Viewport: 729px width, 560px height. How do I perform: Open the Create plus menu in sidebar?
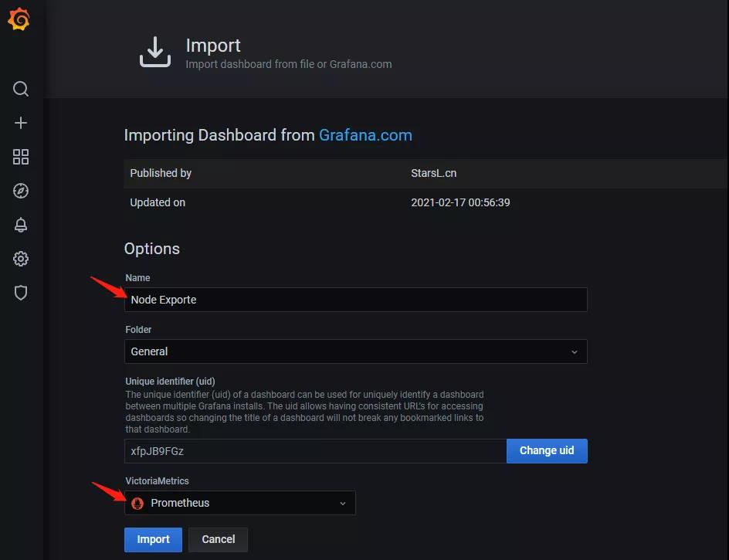[x=20, y=123]
